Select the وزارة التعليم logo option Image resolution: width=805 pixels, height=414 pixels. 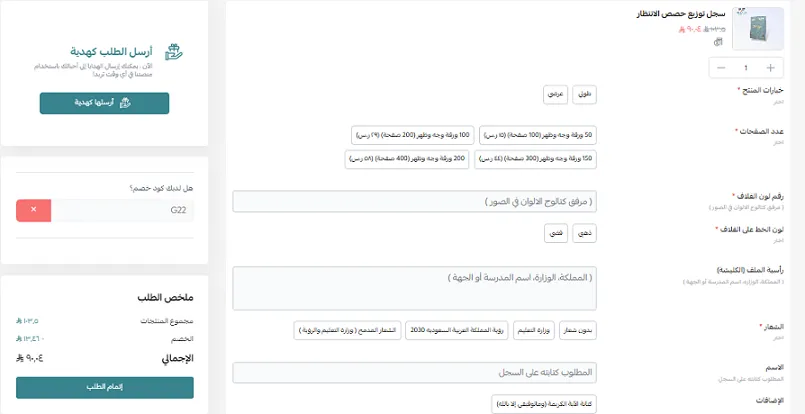pos(533,330)
